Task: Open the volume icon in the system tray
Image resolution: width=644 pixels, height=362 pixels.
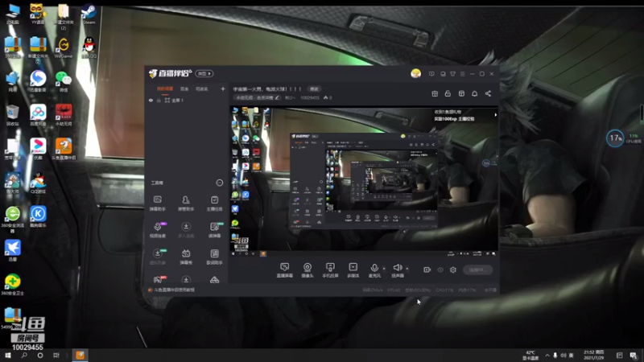Action: (563, 355)
